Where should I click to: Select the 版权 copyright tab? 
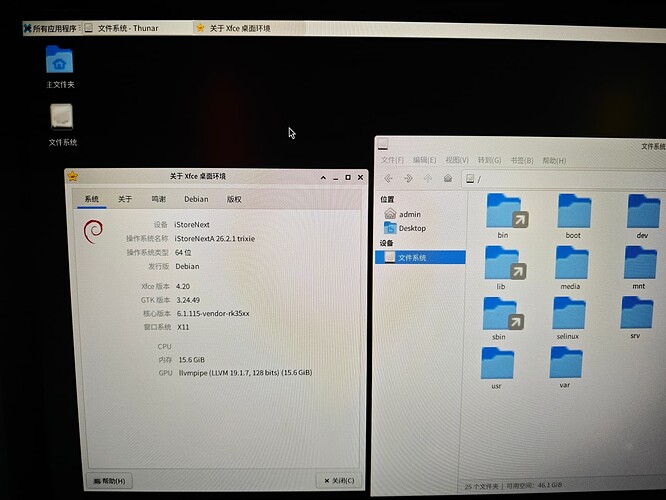pyautogui.click(x=234, y=199)
